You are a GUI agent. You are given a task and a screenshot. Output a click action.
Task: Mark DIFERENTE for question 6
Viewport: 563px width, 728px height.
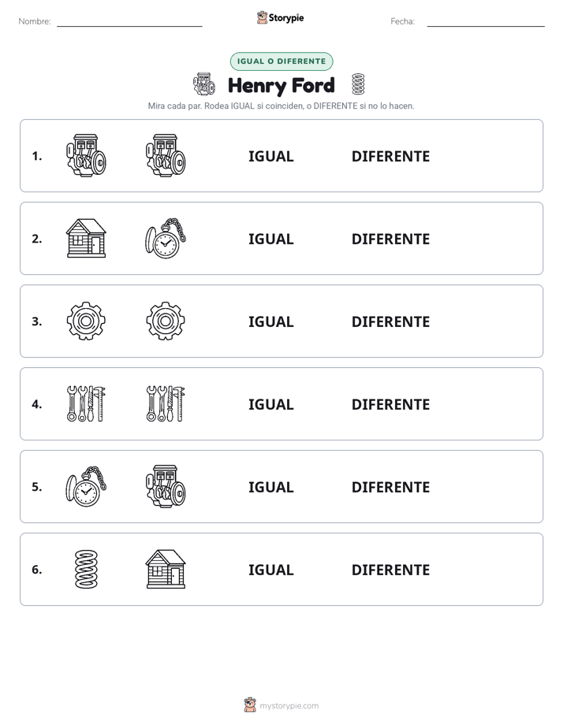[390, 570]
